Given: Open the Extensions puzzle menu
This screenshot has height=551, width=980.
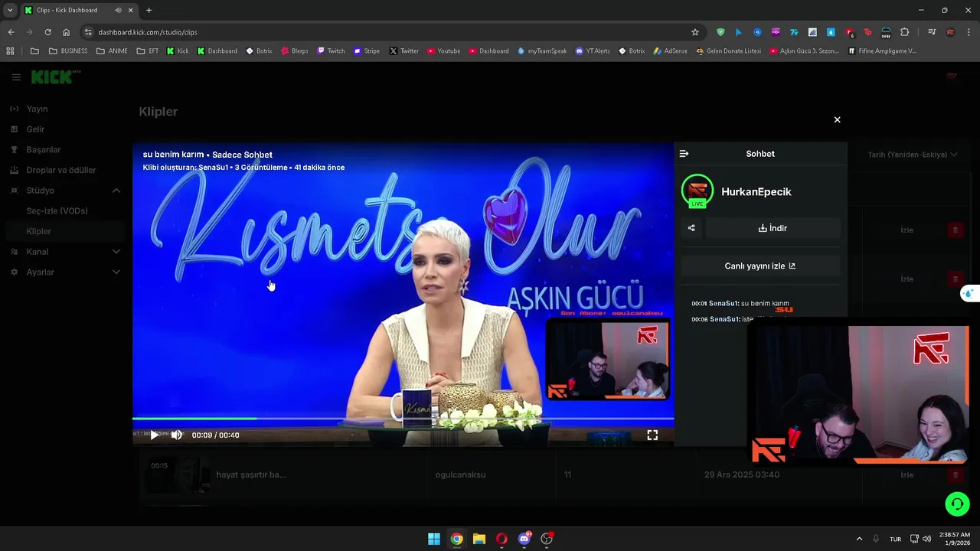Looking at the screenshot, I should pos(904,32).
